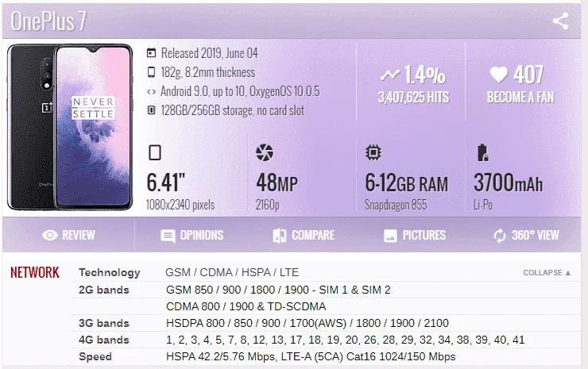
Task: Click the Pictures image icon
Action: click(390, 236)
